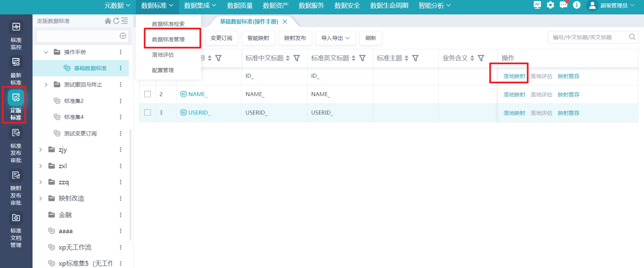Check the checkbox for row NAME_
The height and width of the screenshot is (268, 644).
148,94
